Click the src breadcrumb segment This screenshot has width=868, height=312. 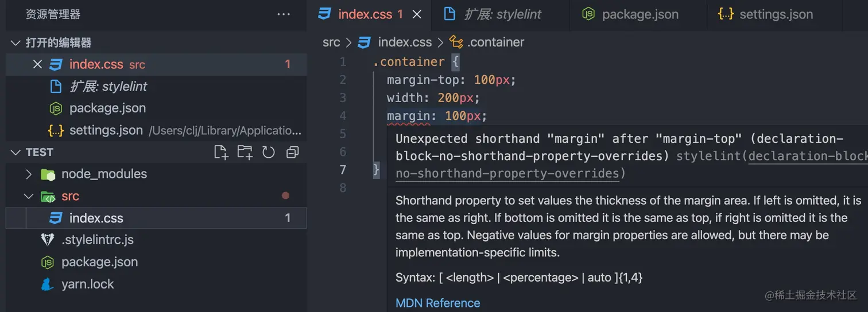coord(331,42)
